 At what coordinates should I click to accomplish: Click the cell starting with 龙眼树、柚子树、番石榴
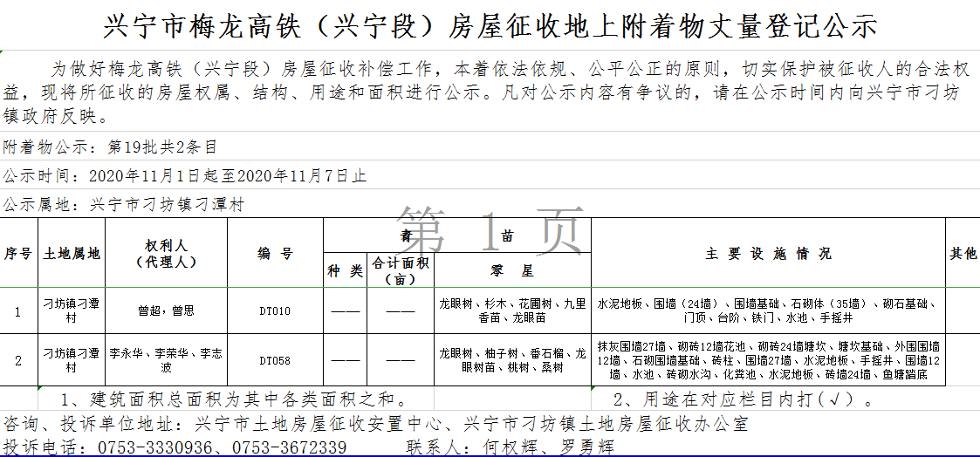512,359
